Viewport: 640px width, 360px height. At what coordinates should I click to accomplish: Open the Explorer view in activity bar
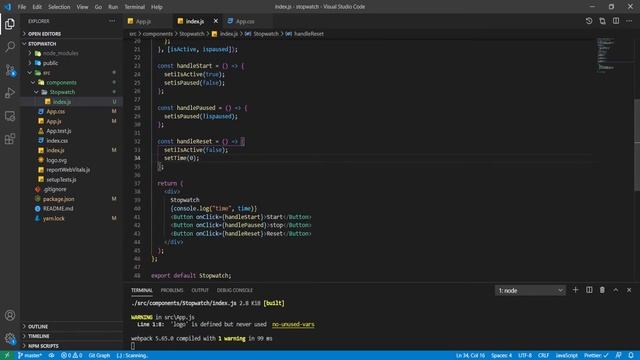10,24
